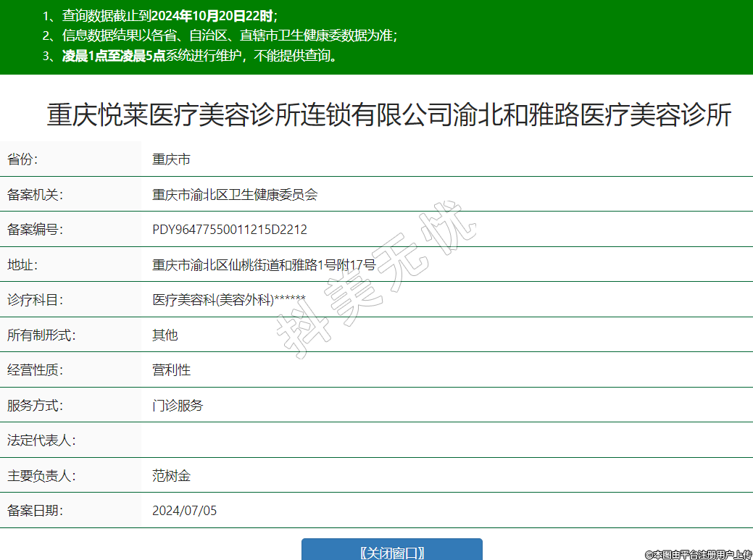Screen dimensions: 753x560
Task: Click the 备案编号 label
Action: point(36,230)
